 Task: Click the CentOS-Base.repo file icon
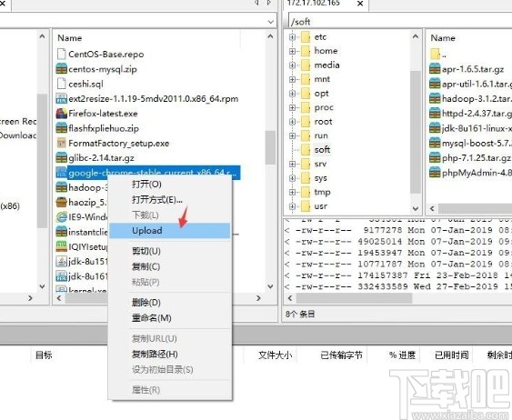62,55
